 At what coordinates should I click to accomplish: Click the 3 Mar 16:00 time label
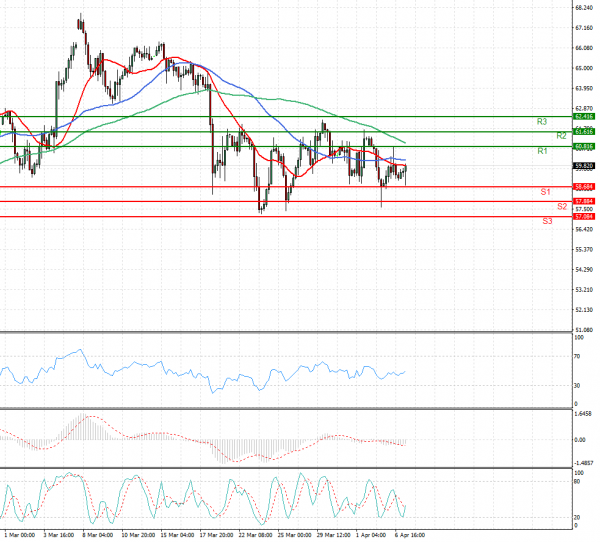click(59, 535)
